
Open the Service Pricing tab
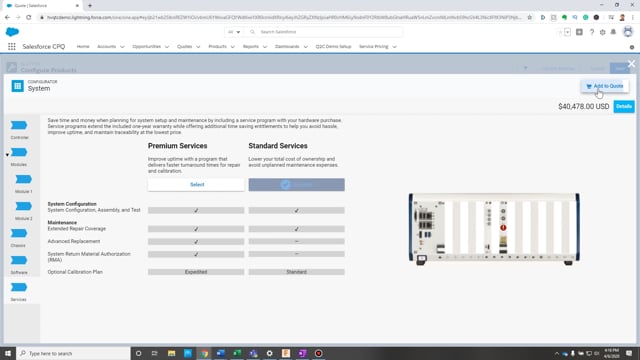(373, 47)
